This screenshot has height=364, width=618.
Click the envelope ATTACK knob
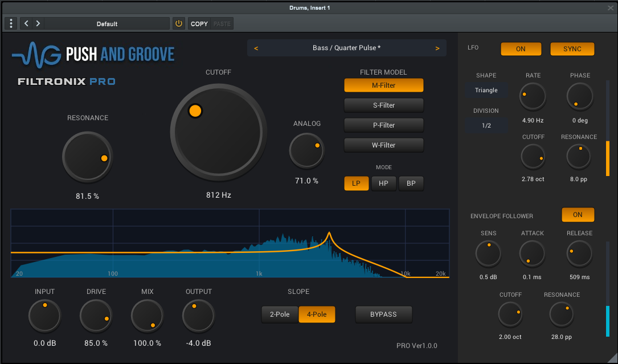pyautogui.click(x=532, y=255)
